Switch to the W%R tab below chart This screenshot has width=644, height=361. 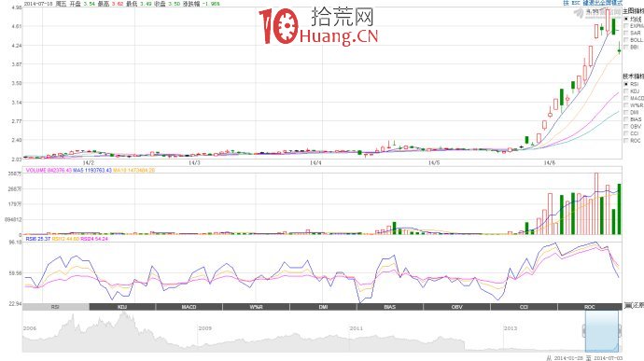point(257,307)
